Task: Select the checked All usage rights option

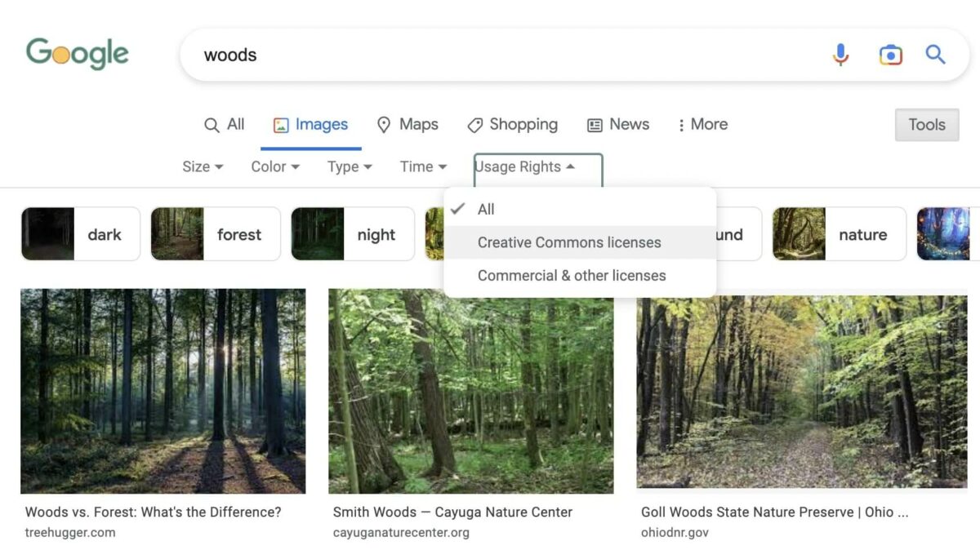Action: [486, 210]
